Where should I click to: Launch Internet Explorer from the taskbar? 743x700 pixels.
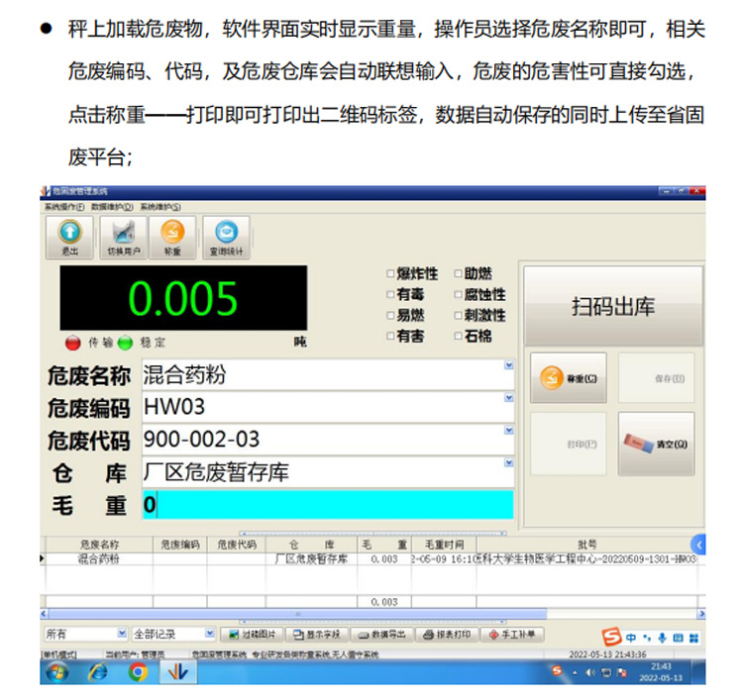coord(98,672)
